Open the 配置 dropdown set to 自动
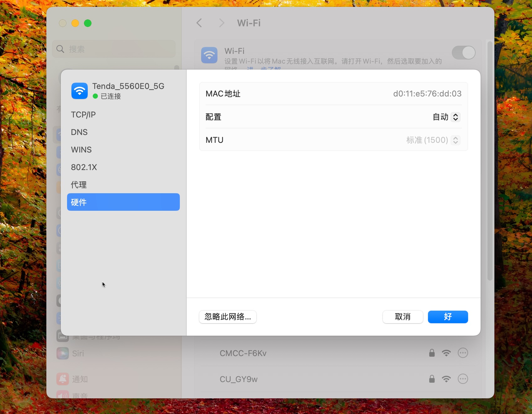 [x=446, y=117]
